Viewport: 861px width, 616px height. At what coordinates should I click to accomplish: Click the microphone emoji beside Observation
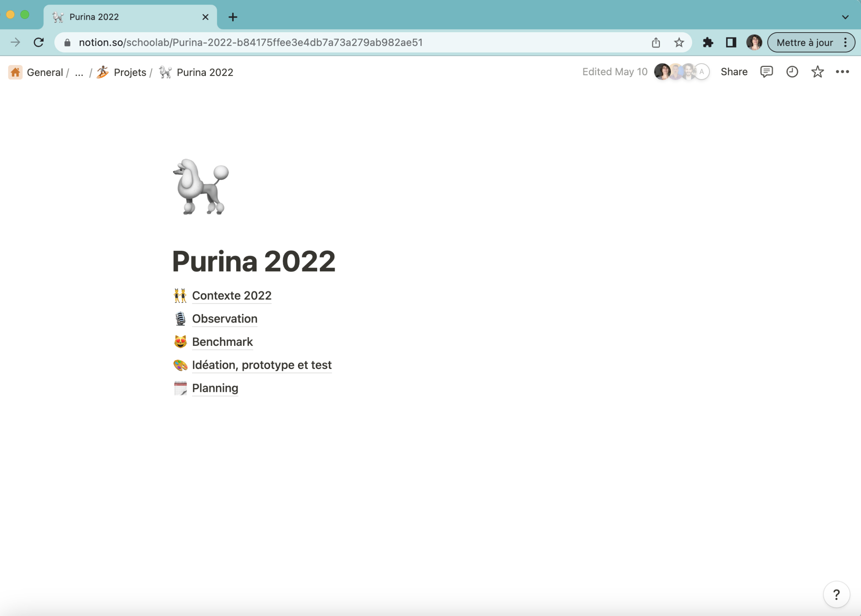pyautogui.click(x=180, y=318)
